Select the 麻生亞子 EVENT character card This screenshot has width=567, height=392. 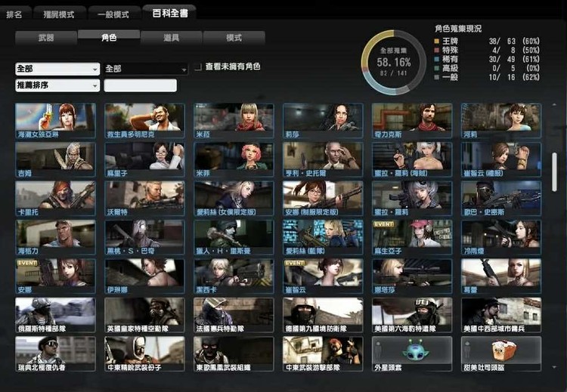(x=412, y=237)
